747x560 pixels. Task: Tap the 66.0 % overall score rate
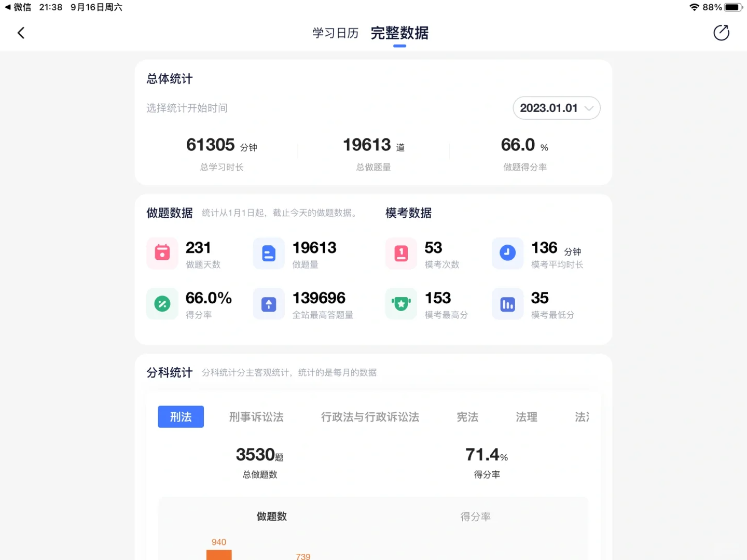pyautogui.click(x=524, y=145)
